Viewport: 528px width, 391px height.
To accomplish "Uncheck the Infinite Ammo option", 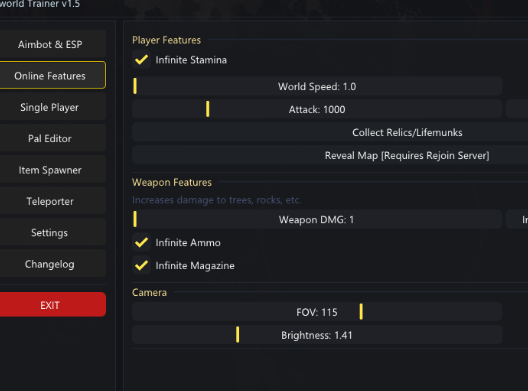I will (141, 242).
